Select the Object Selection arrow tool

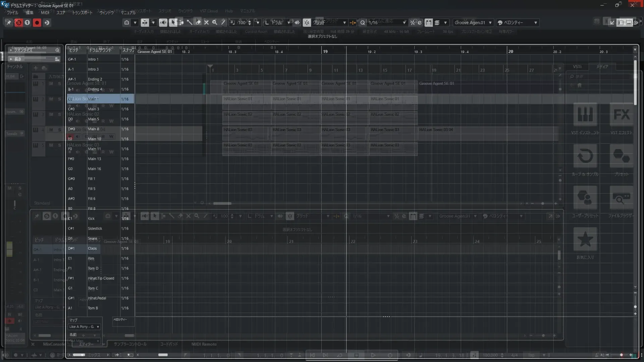(173, 22)
